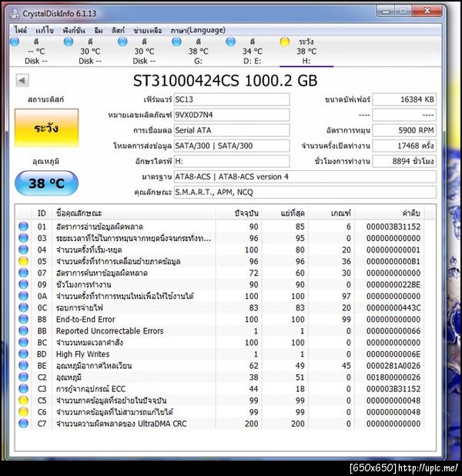
Task: Click raw value 001800000026
Action: tap(393, 377)
